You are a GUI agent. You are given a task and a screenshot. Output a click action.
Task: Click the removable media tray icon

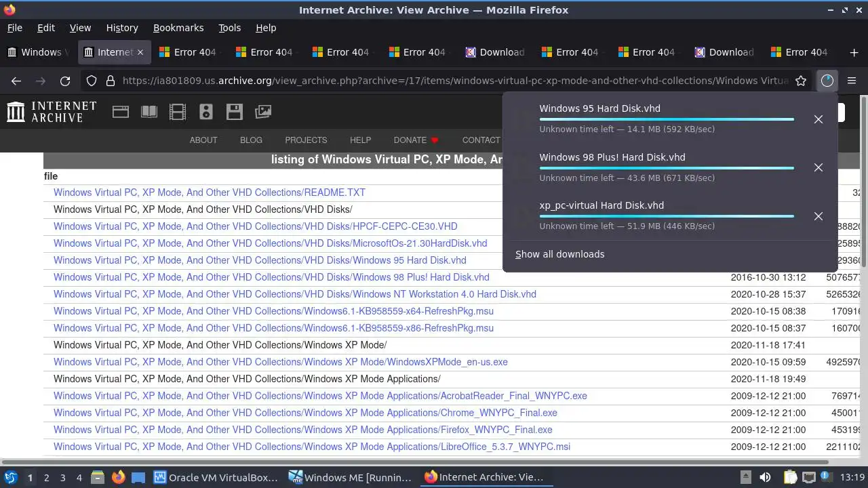click(x=745, y=476)
